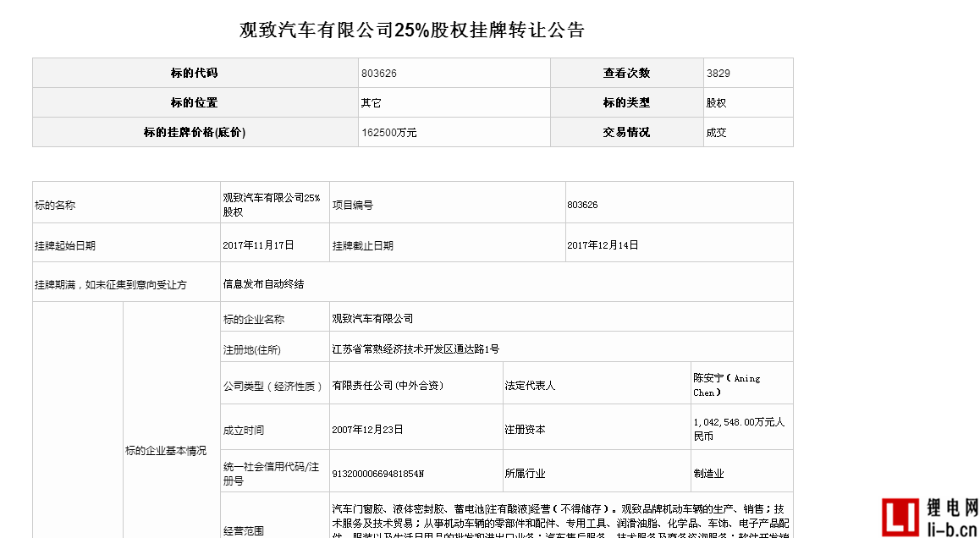Select the 标的名称 label cell
The height and width of the screenshot is (538, 980).
(126, 202)
